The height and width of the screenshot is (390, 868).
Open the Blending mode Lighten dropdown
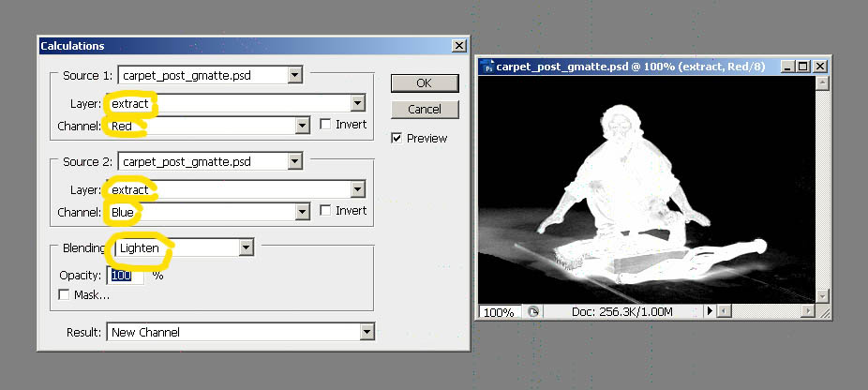pyautogui.click(x=247, y=247)
